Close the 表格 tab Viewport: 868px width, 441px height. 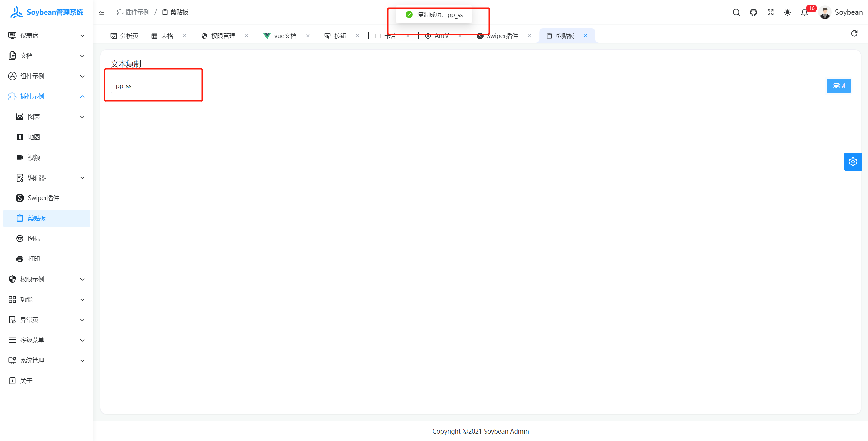click(x=184, y=36)
